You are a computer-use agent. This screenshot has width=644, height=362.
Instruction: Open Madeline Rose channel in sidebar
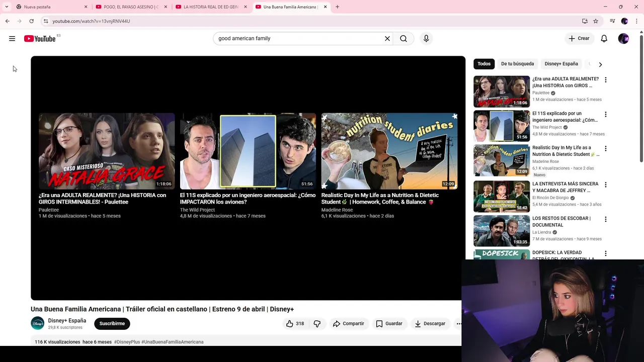545,162
